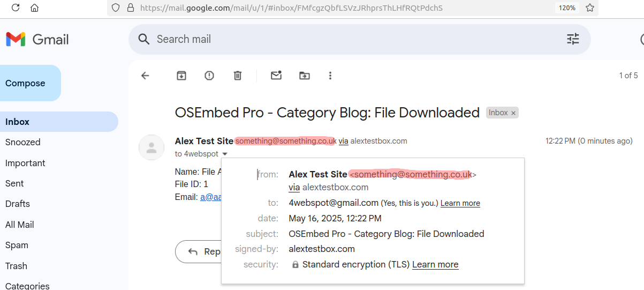Show search options filter icon
The width and height of the screenshot is (644, 290).
[573, 39]
